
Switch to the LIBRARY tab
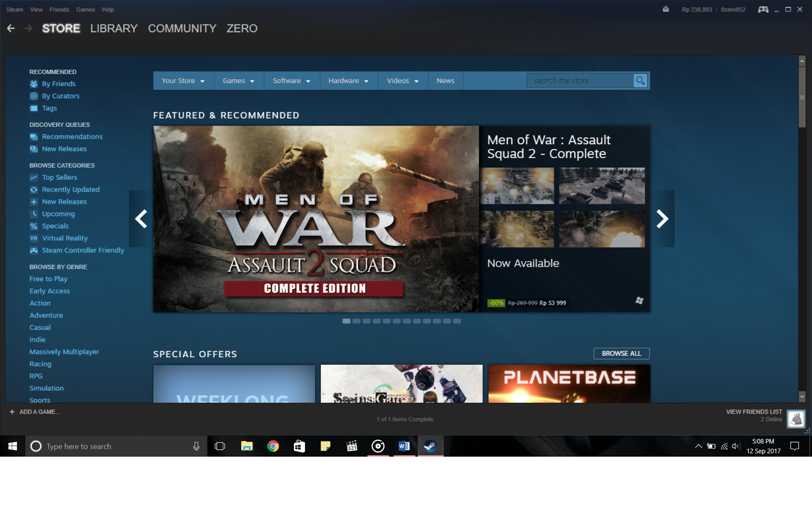(x=113, y=28)
